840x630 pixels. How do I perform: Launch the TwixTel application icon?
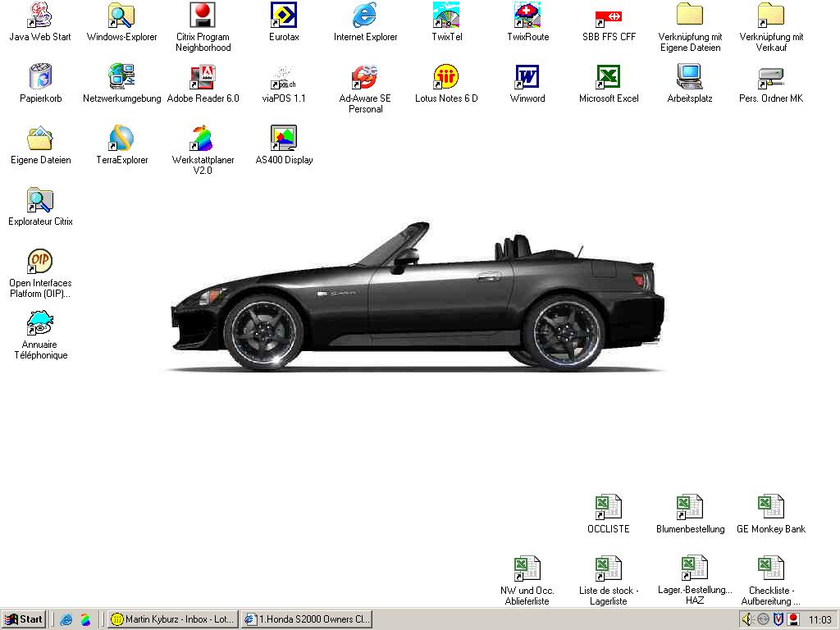(x=446, y=16)
